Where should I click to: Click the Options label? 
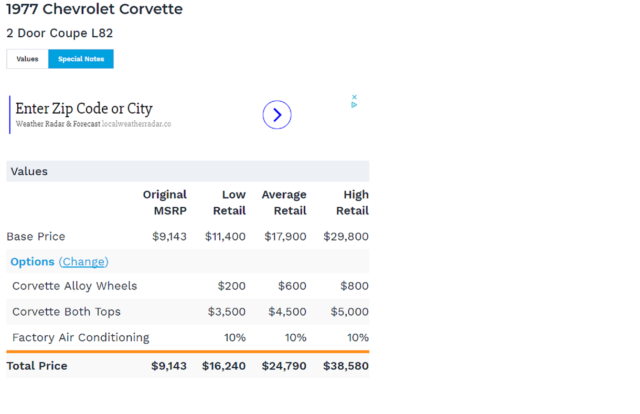[x=32, y=262]
